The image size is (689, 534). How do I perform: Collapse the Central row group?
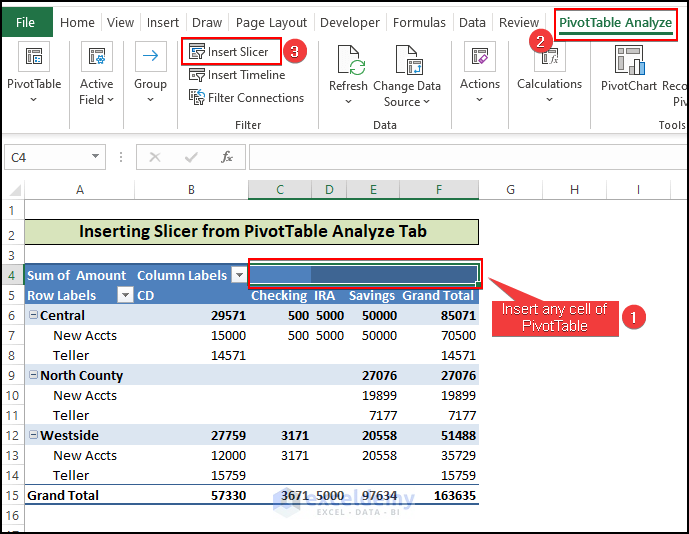coord(33,316)
